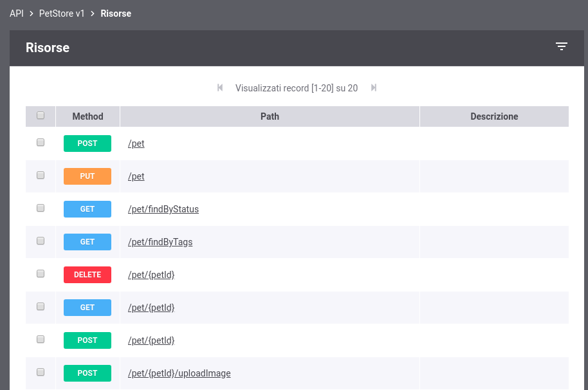Go to first page of records
The image size is (588, 390).
[220, 88]
